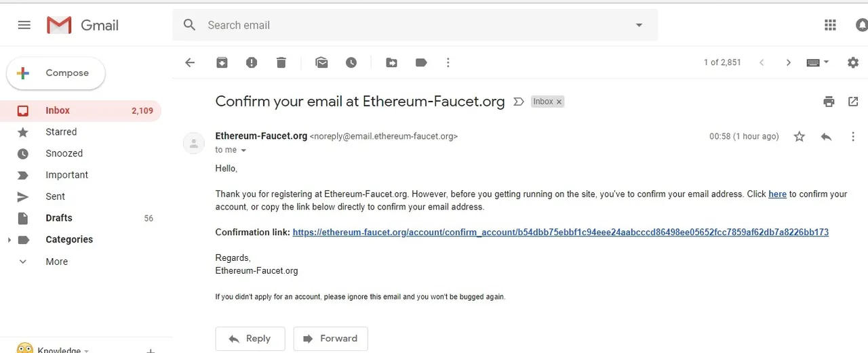
Task: Focus the Search email field
Action: click(x=415, y=25)
